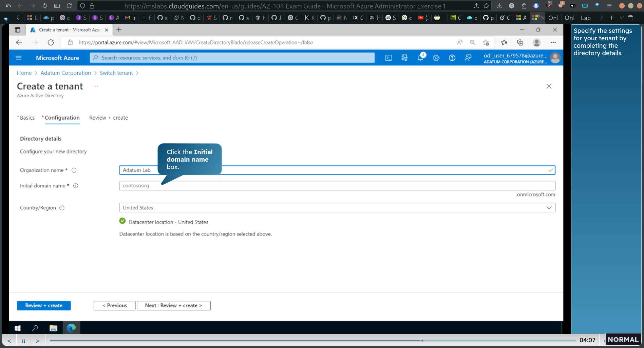Click the Initial domain name box
This screenshot has width=644, height=348.
point(337,186)
